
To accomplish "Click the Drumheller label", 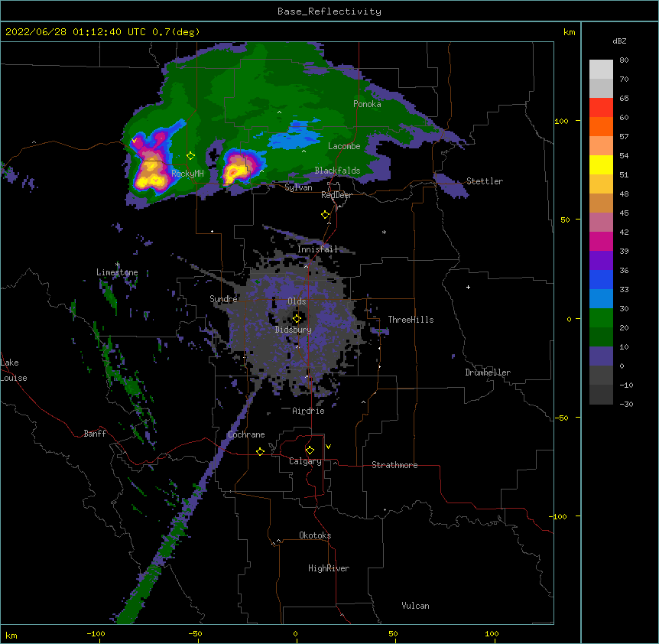I will [488, 372].
